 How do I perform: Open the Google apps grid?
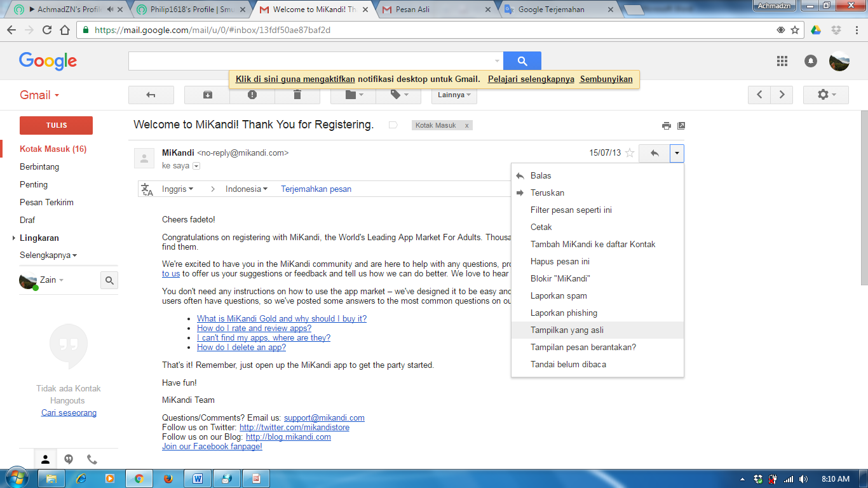[x=782, y=60]
